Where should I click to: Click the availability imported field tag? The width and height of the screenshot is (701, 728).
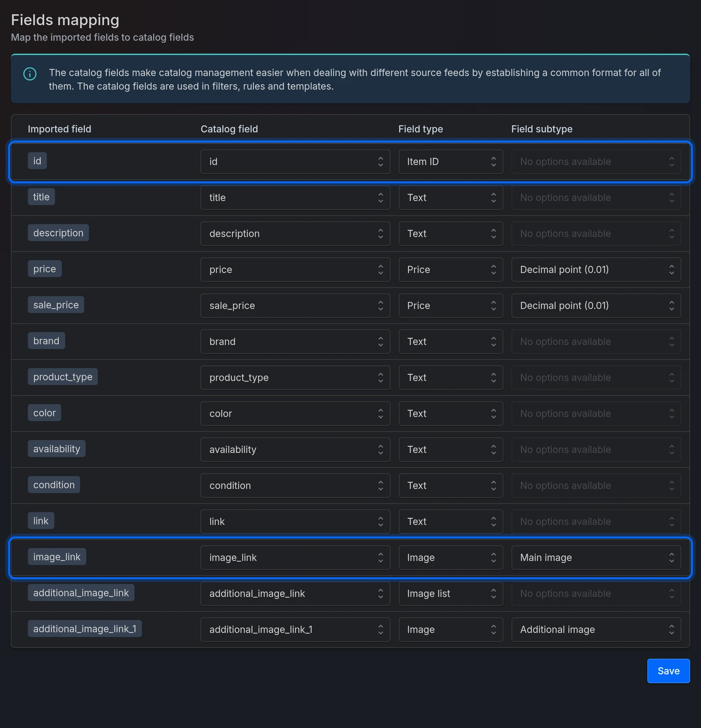(57, 449)
